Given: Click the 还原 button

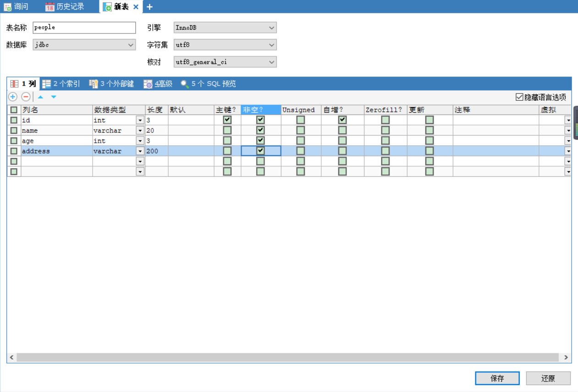Looking at the screenshot, I should click(x=548, y=378).
